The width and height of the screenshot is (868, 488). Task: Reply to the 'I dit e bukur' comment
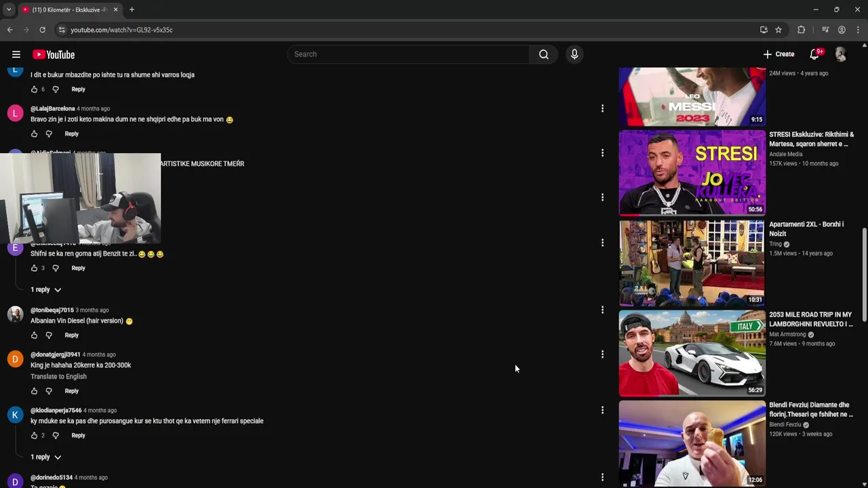point(78,89)
